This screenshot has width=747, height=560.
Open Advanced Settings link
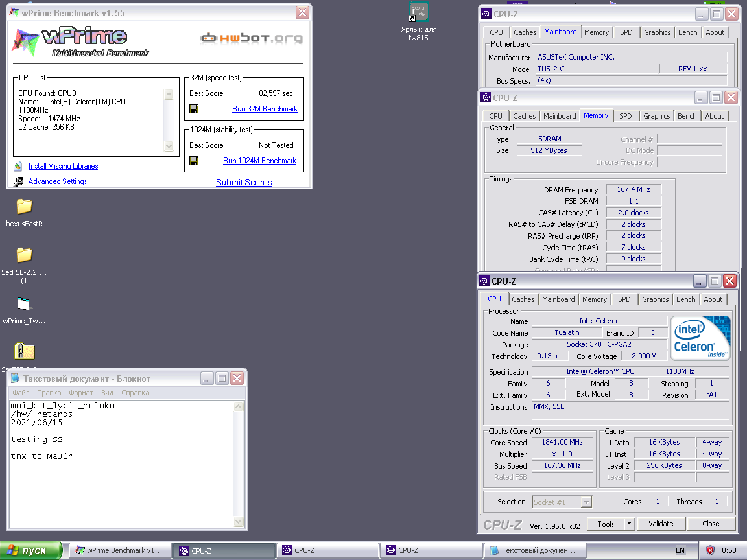[x=58, y=181]
